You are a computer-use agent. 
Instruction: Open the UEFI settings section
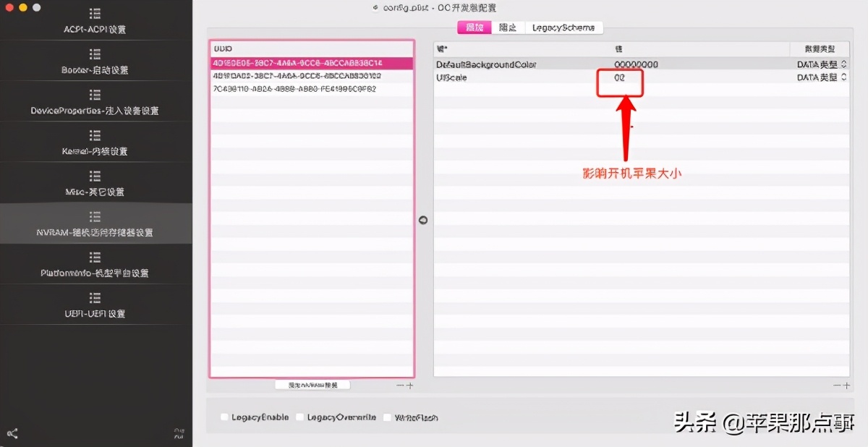[95, 305]
